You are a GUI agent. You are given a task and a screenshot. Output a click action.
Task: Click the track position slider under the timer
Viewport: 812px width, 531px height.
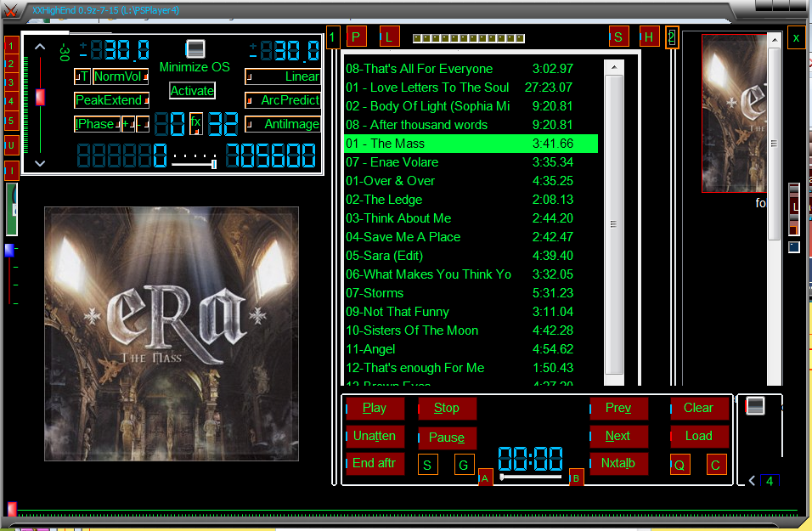click(530, 477)
